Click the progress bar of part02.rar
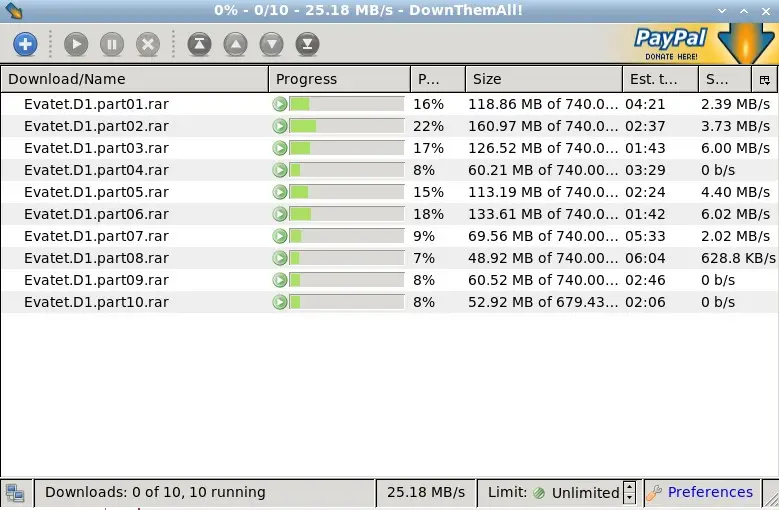 tap(347, 126)
